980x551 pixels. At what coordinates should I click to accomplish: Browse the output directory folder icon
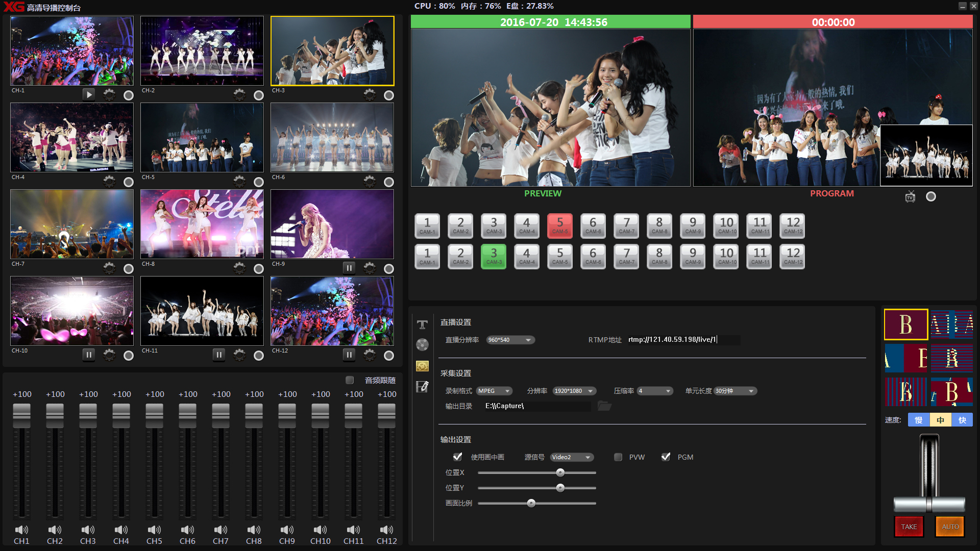pos(604,406)
